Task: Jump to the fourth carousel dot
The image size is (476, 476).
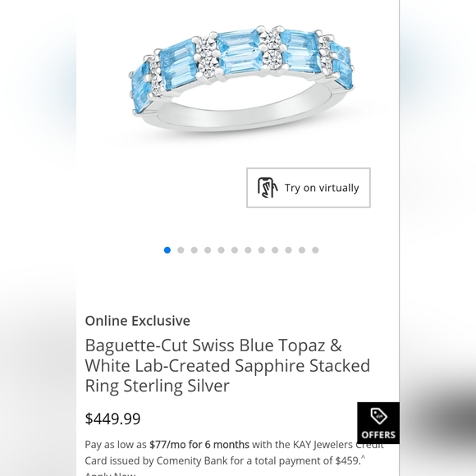Action: [x=208, y=250]
